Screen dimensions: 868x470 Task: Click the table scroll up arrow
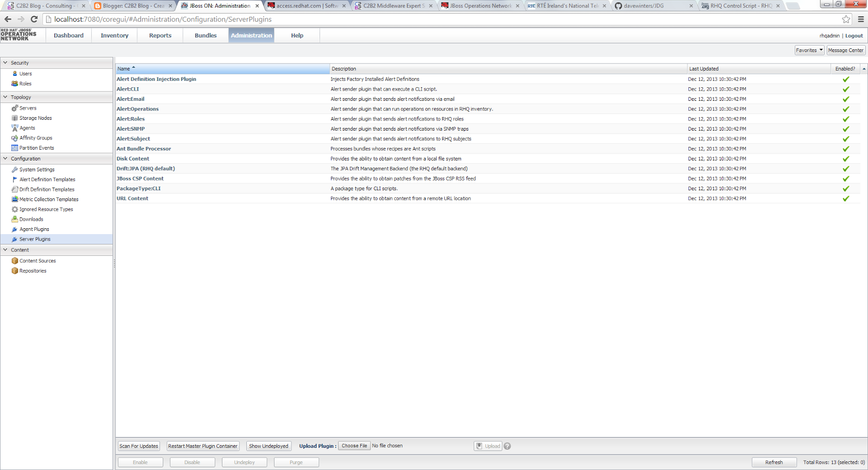coord(864,69)
